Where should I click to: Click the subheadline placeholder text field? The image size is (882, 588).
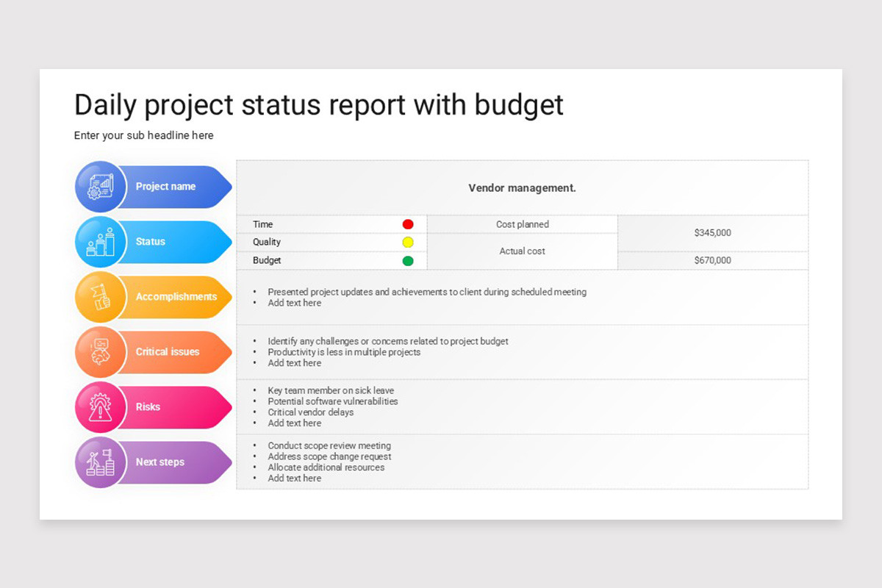click(x=143, y=135)
